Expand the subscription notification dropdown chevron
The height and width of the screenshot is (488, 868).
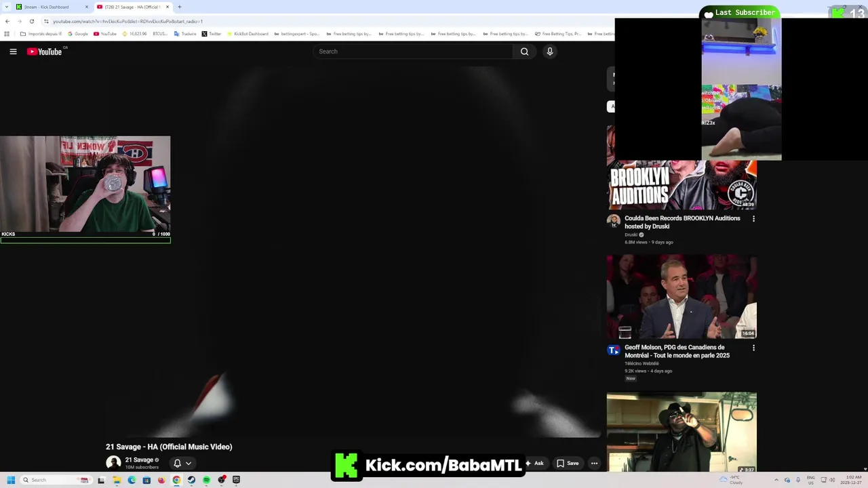[189, 464]
